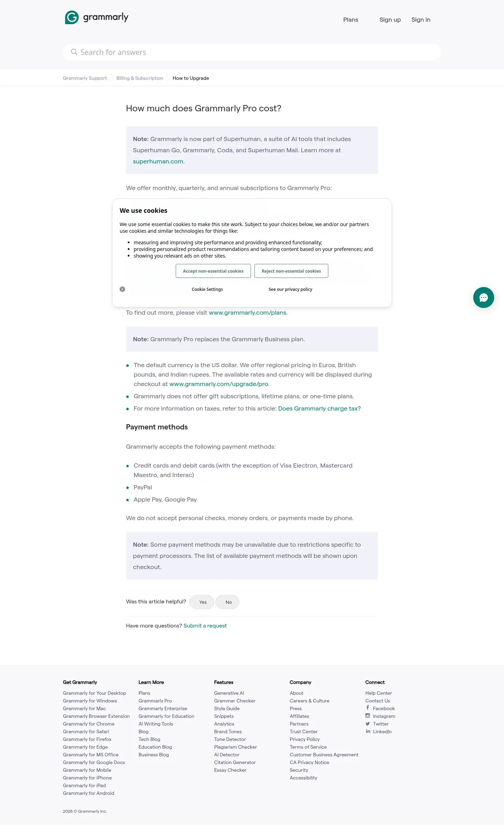Screen dimensions: 504x833
Task: Focus the Search for answers field
Action: [x=252, y=52]
